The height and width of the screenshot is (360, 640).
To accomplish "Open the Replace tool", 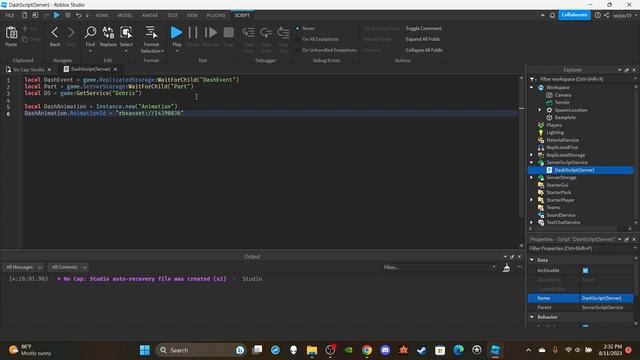I will (108, 32).
